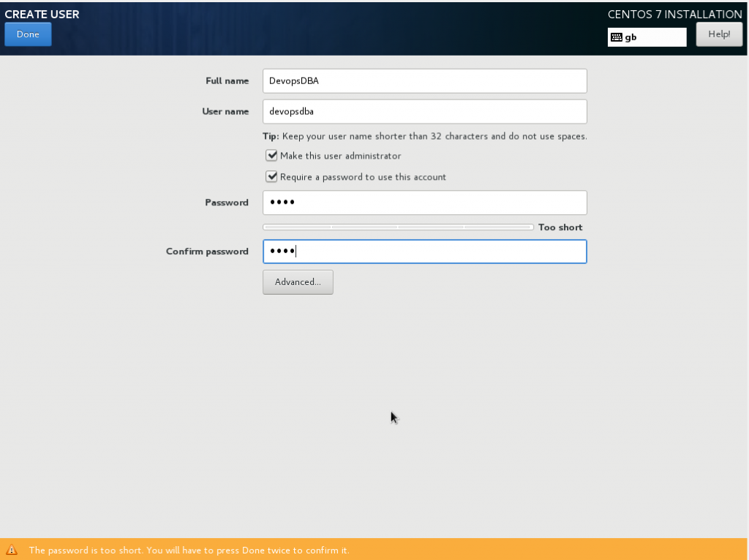The width and height of the screenshot is (749, 560).
Task: Focus the Full name input field
Action: (425, 81)
